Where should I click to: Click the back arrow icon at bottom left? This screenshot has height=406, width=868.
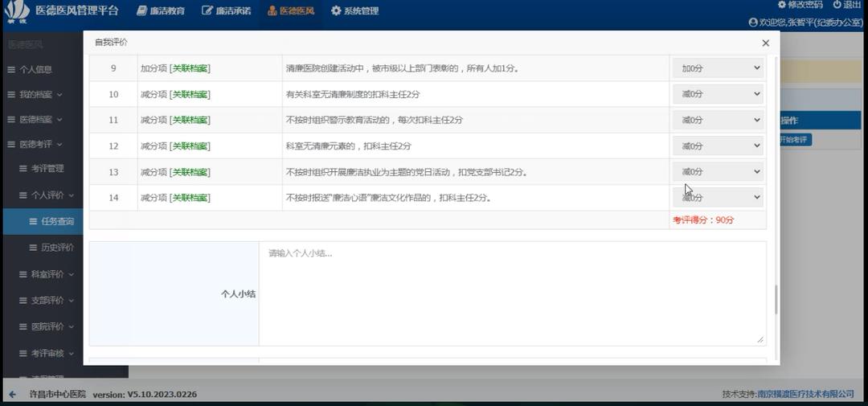(x=12, y=395)
